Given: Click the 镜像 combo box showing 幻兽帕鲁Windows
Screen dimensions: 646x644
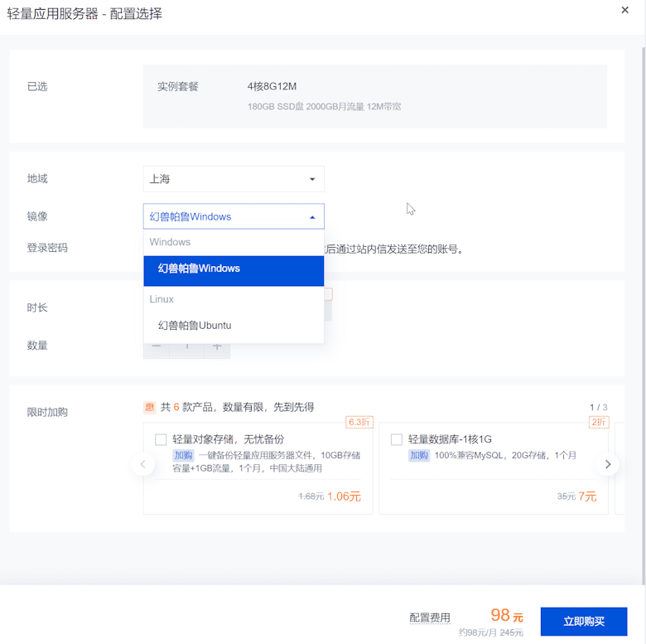Looking at the screenshot, I should click(x=224, y=216).
